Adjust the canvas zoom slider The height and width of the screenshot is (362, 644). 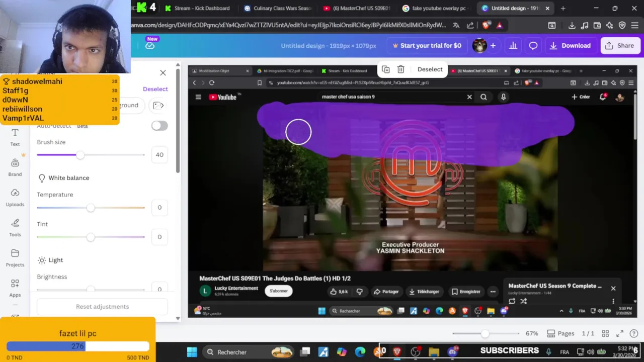click(x=486, y=333)
